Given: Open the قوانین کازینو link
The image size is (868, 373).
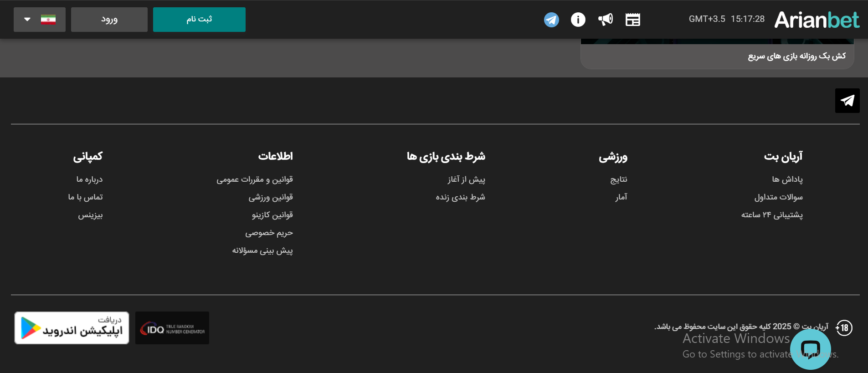Looking at the screenshot, I should pos(272,215).
